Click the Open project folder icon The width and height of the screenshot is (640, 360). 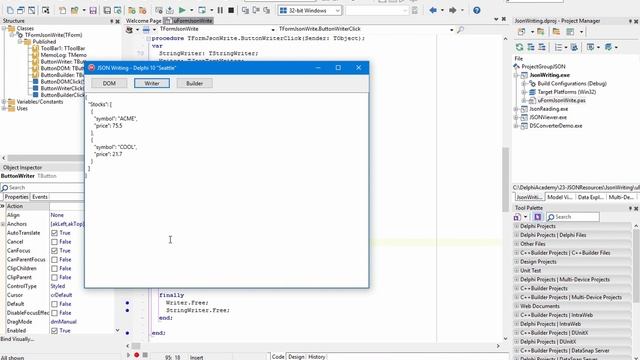click(x=132, y=10)
